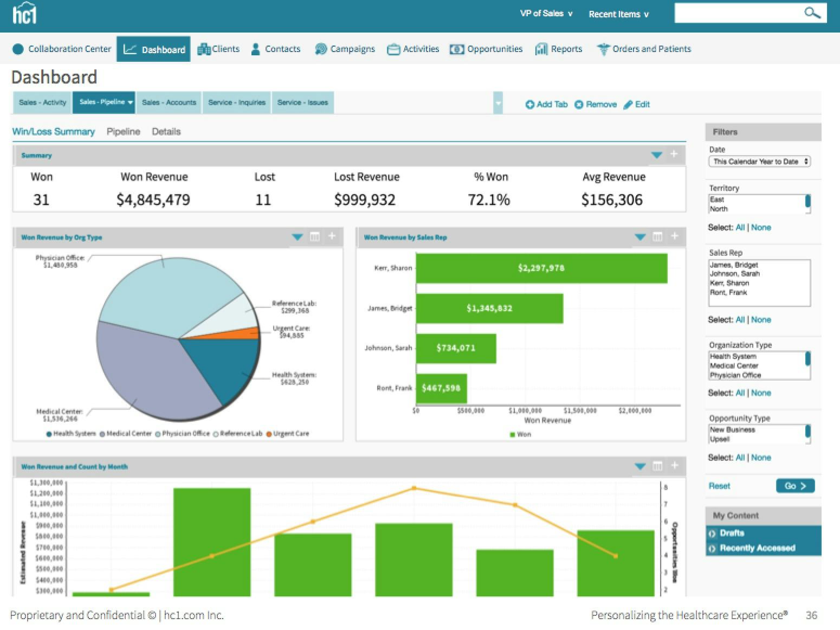
Task: Open the Sales - Pipeline tab dropdown arrow
Action: (130, 102)
